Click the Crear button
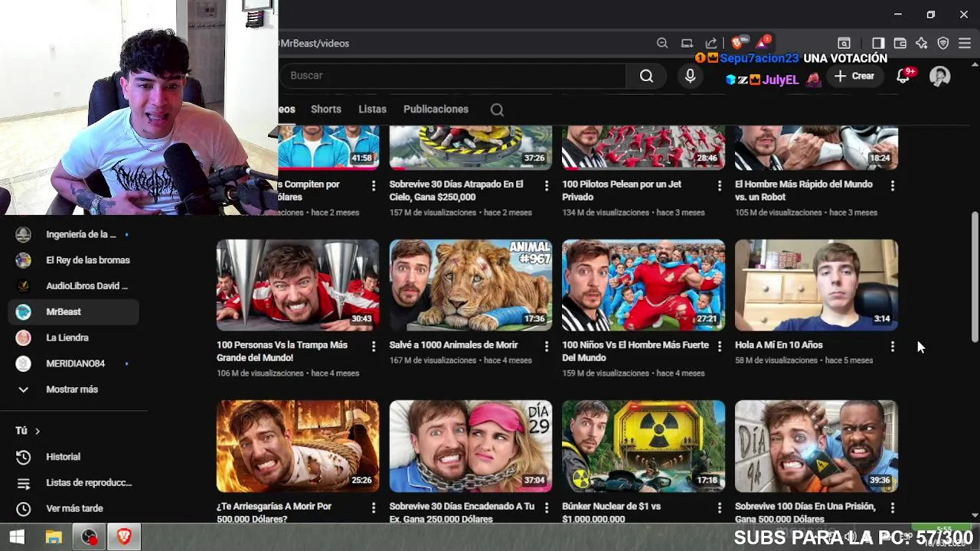Viewport: 980px width, 551px height. coord(854,76)
